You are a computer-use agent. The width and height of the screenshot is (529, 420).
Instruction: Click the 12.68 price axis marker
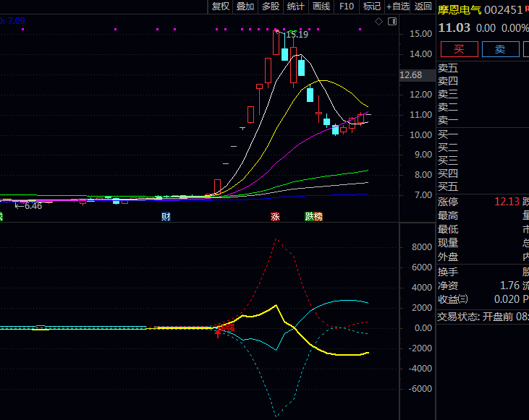[x=410, y=75]
